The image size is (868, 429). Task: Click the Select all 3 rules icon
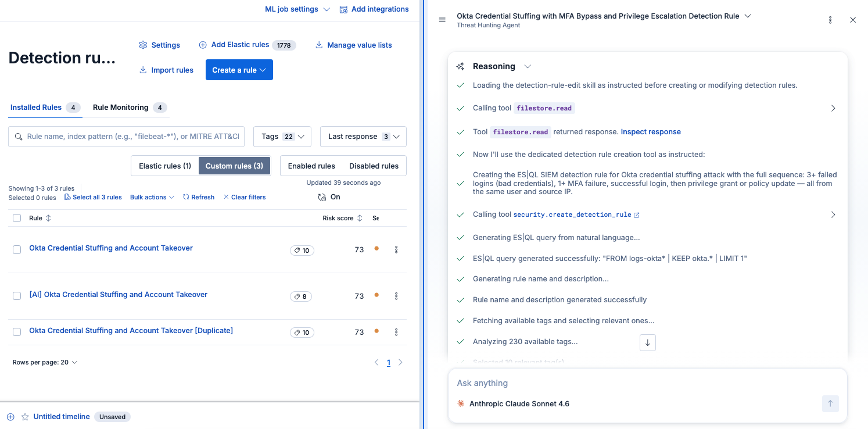pyautogui.click(x=67, y=197)
